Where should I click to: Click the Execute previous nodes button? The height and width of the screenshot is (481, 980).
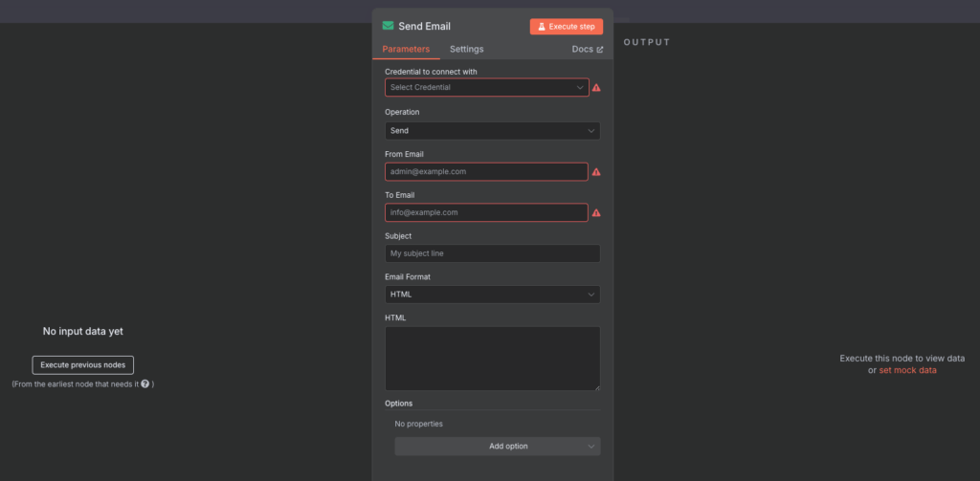coord(83,364)
